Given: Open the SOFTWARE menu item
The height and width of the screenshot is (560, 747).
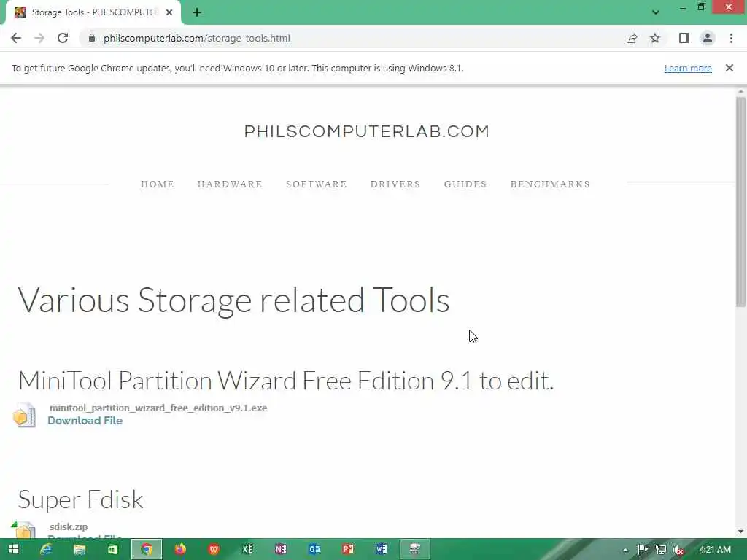Looking at the screenshot, I should (317, 184).
